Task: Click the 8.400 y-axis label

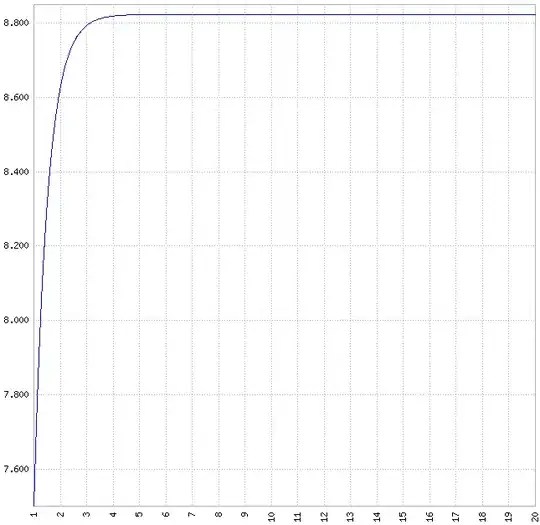Action: tap(16, 172)
